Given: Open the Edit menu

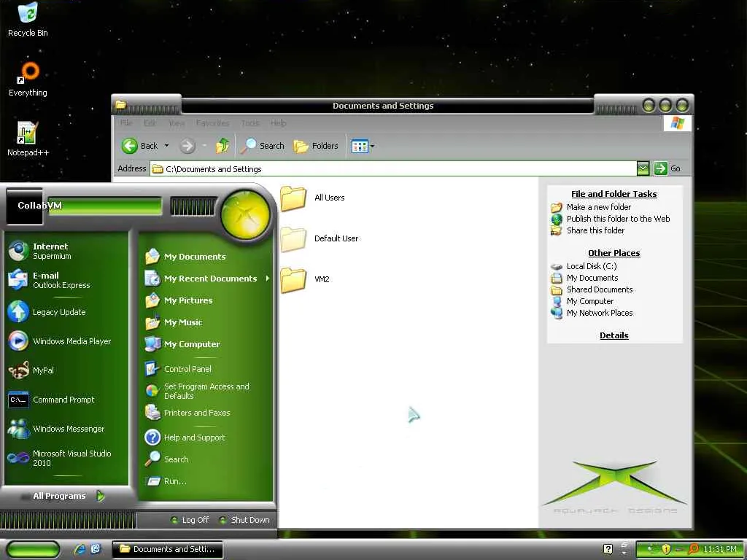Looking at the screenshot, I should pyautogui.click(x=150, y=122).
